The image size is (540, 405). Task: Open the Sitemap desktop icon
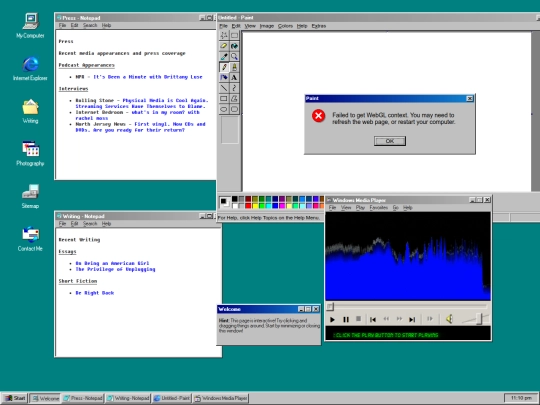30,196
